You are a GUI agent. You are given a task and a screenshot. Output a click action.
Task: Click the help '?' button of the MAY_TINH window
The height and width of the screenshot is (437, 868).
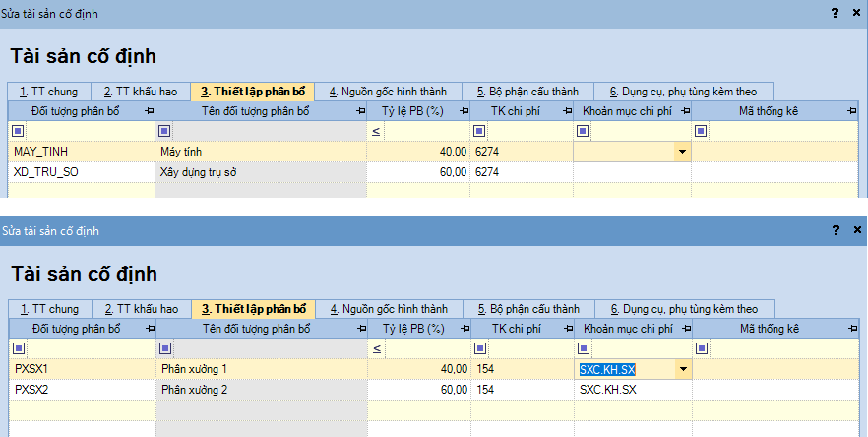click(x=835, y=13)
